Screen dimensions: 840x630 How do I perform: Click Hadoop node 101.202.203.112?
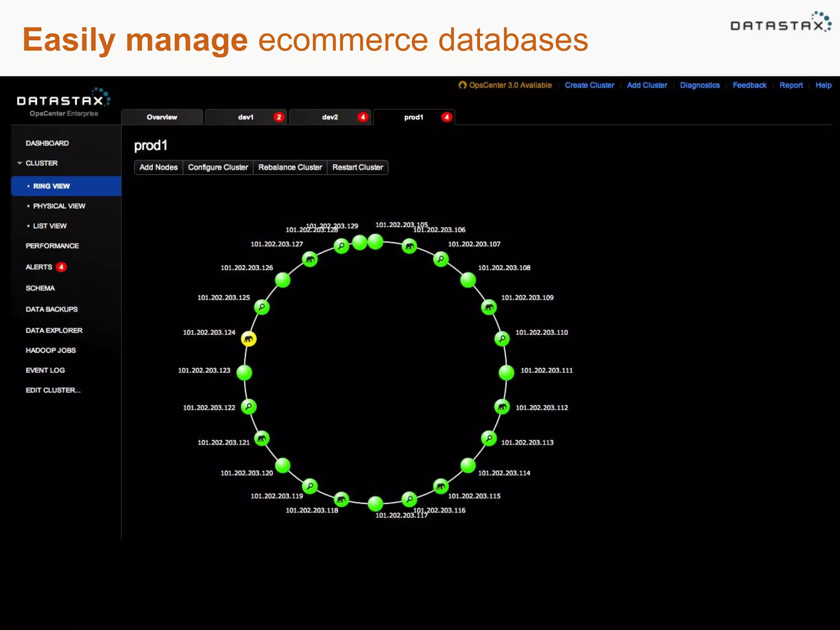(x=502, y=407)
